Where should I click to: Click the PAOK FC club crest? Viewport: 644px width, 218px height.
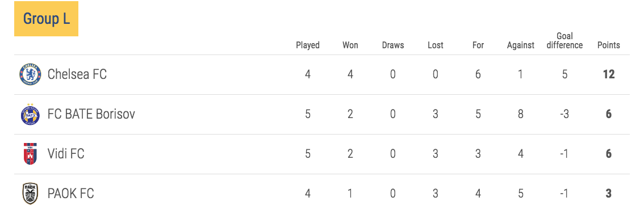(31, 194)
